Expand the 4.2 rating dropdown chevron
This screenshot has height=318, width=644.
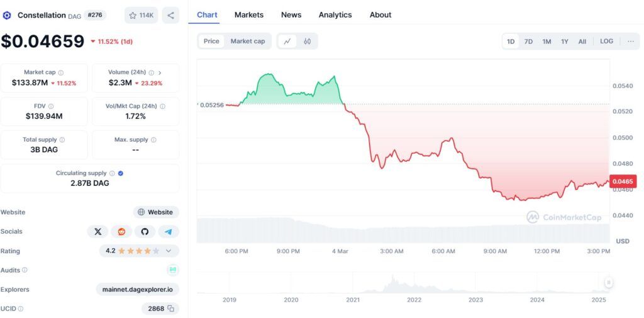(169, 251)
